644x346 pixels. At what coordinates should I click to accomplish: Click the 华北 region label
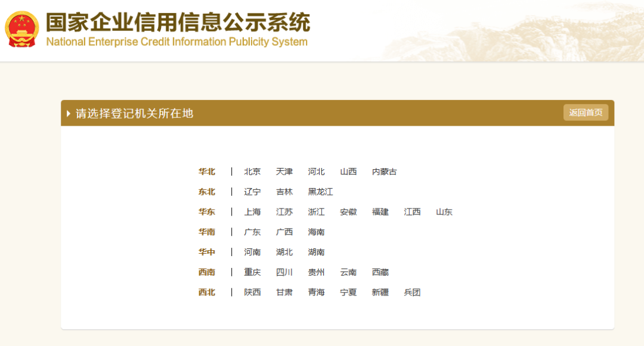tap(206, 172)
